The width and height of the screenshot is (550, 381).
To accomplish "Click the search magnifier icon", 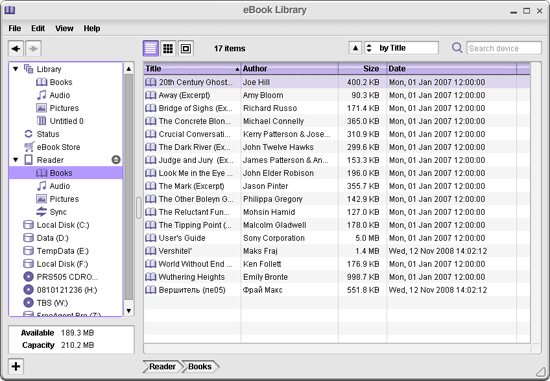I will click(x=457, y=48).
